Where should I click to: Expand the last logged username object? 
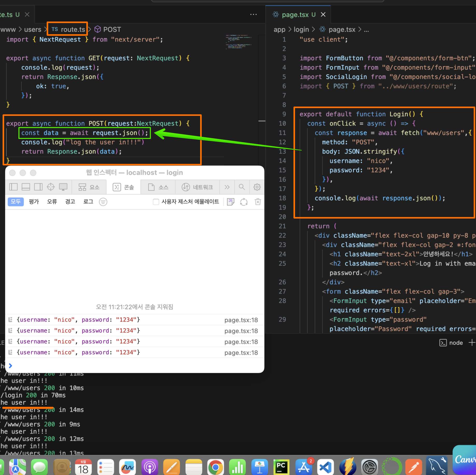pos(11,352)
